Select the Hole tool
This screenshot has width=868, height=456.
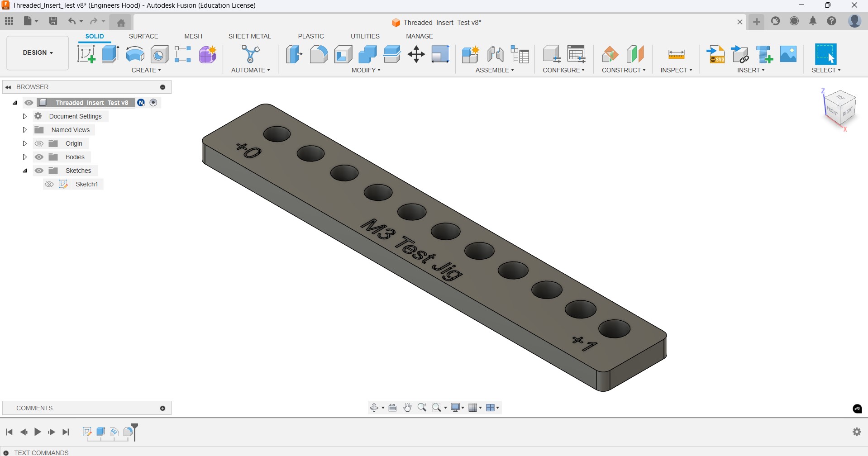(x=159, y=54)
